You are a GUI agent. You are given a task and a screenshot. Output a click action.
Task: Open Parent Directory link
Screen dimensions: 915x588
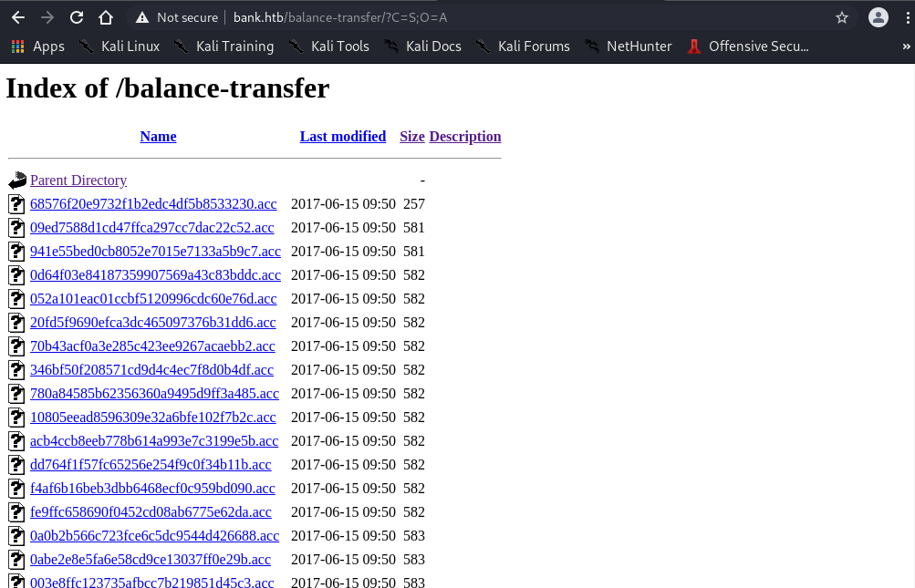point(78,181)
